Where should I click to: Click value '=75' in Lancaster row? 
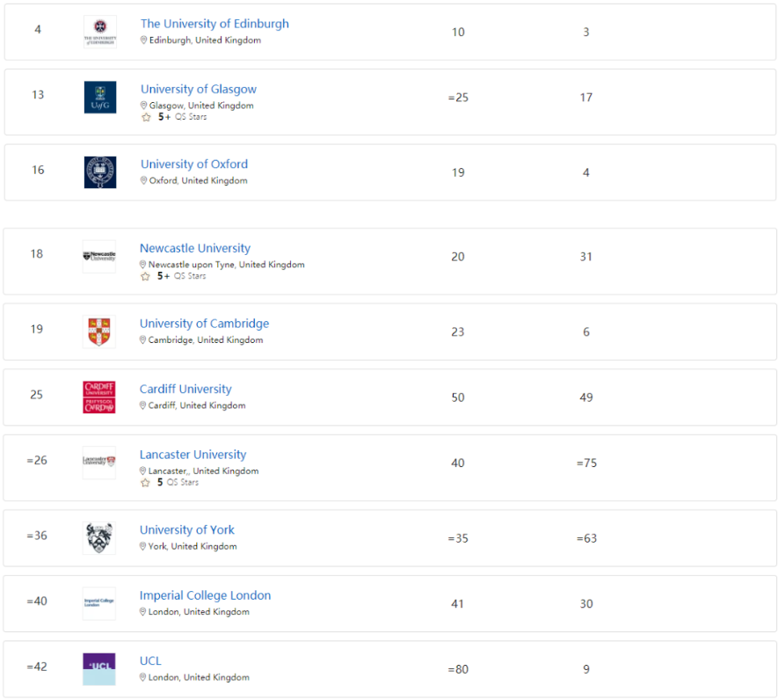586,463
